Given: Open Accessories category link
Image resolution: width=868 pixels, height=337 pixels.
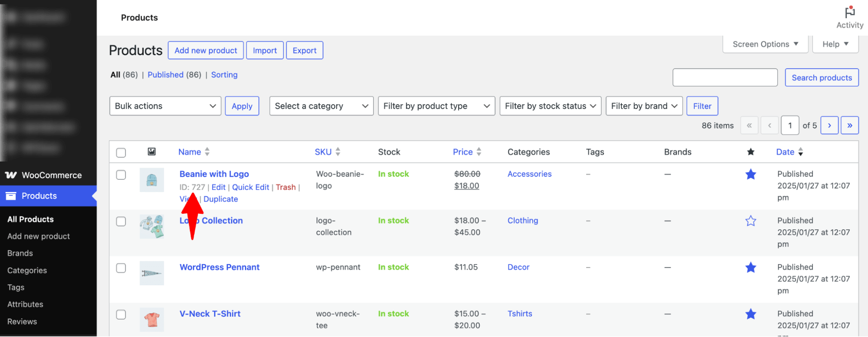Looking at the screenshot, I should click(529, 174).
